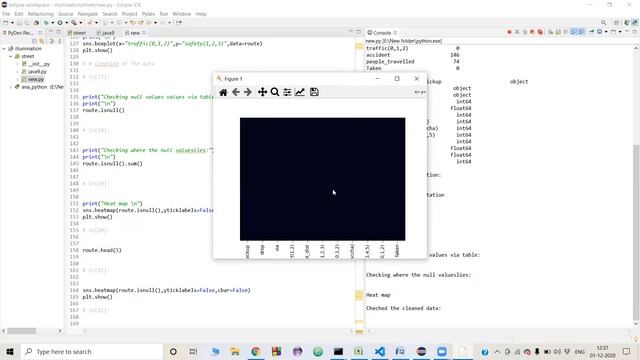Click the system tray clock showing 12:37
The width and height of the screenshot is (640, 360).
(602, 351)
